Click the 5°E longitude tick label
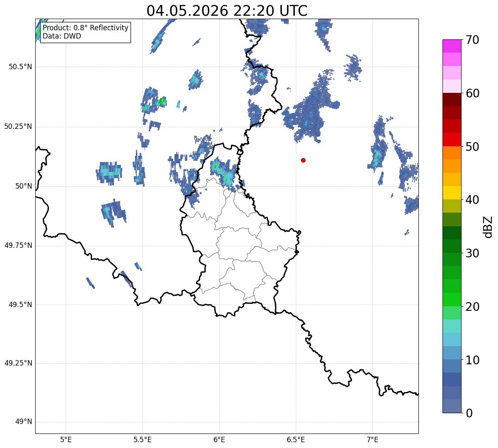The width and height of the screenshot is (498, 448). 66,439
